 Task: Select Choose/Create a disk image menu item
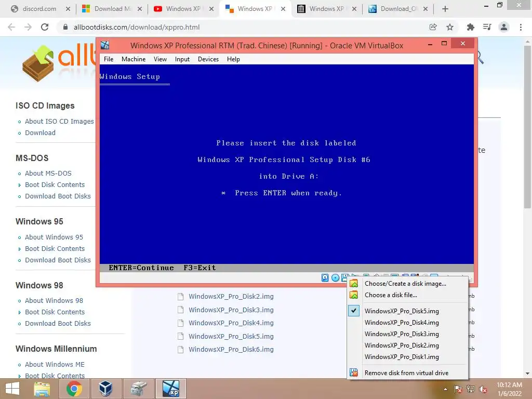pyautogui.click(x=408, y=284)
